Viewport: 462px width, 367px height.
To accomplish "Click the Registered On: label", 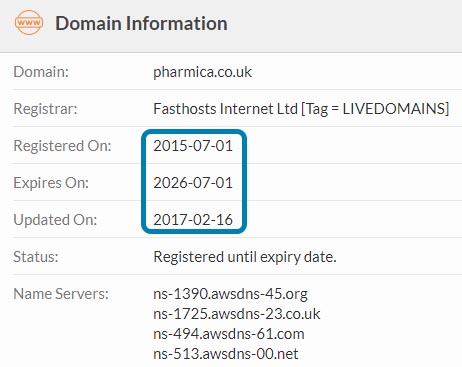I will point(62,146).
